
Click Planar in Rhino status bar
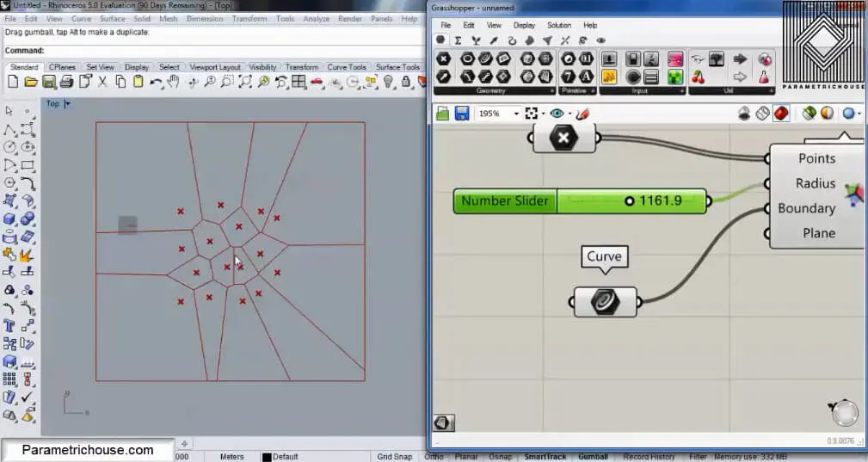point(466,457)
